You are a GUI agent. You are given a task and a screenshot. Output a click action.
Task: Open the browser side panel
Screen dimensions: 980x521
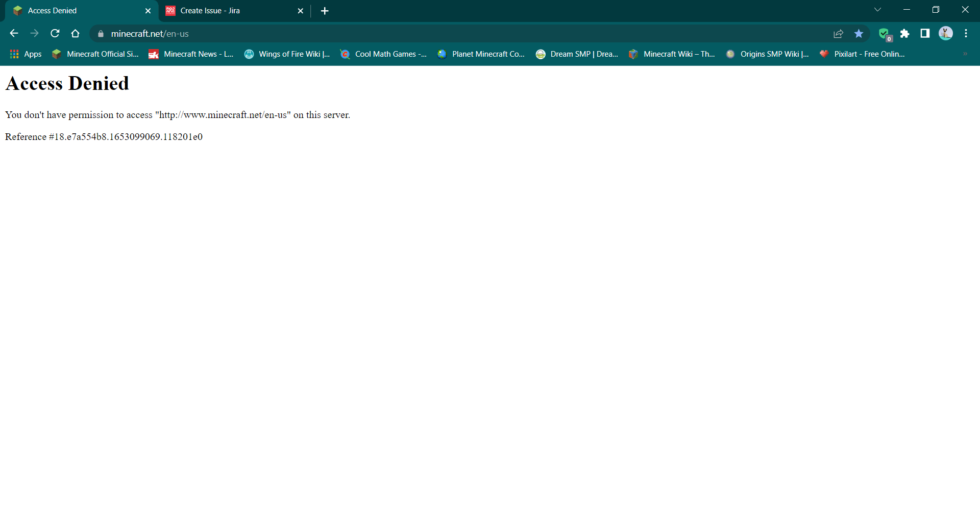925,34
